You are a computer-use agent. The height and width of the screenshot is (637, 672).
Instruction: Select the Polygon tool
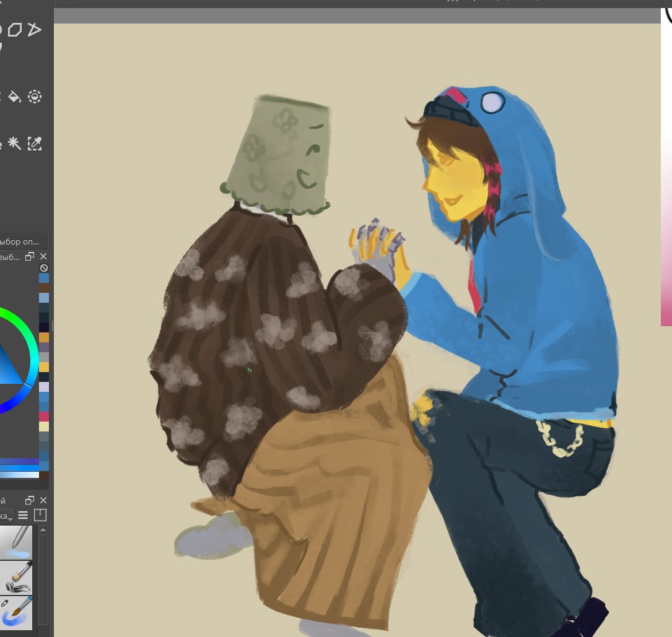coord(15,30)
